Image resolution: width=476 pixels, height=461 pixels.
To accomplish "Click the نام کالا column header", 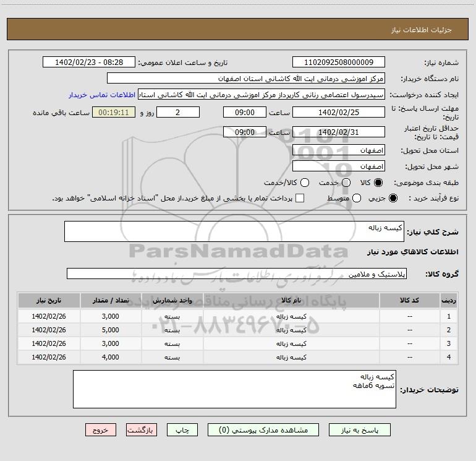I will pos(291,301).
